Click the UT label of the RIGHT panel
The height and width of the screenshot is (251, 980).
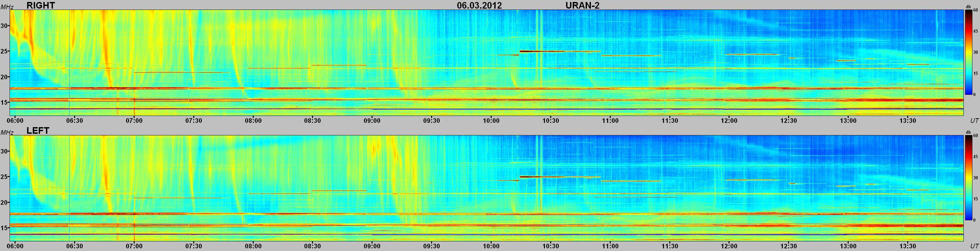(x=974, y=120)
